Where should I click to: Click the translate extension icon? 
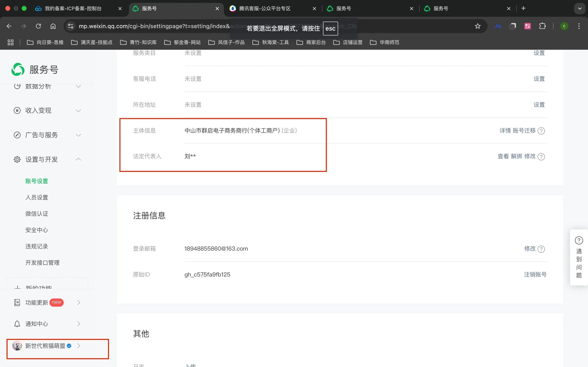(528, 26)
